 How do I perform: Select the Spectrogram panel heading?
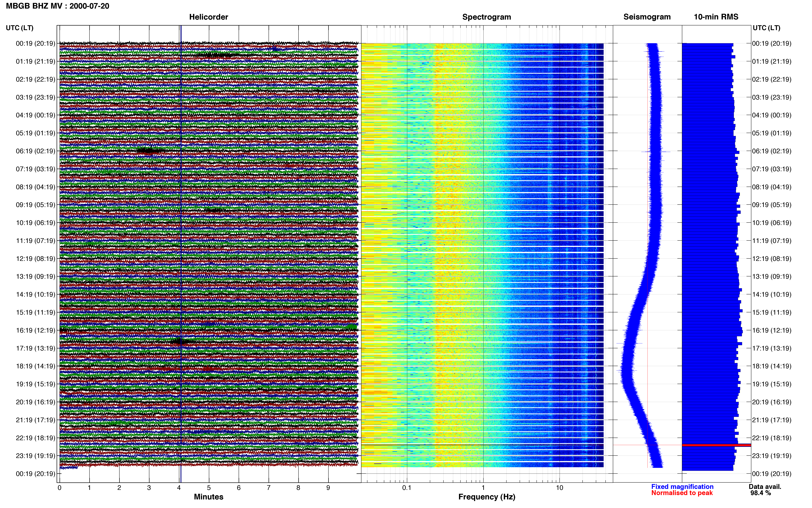(x=487, y=17)
